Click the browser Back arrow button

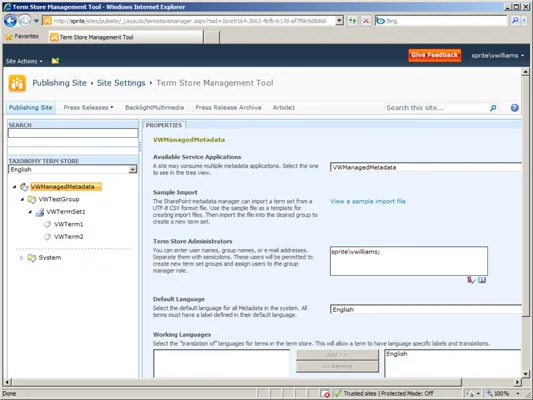point(10,21)
